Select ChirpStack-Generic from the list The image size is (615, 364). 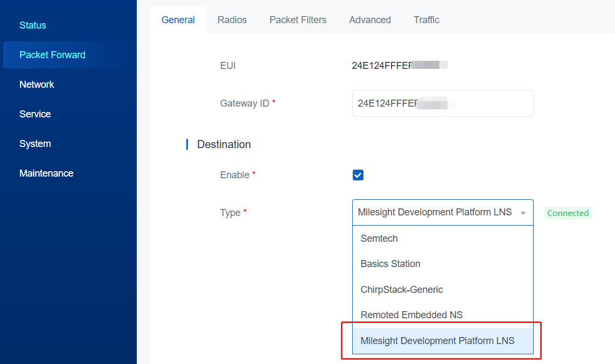[443, 290]
